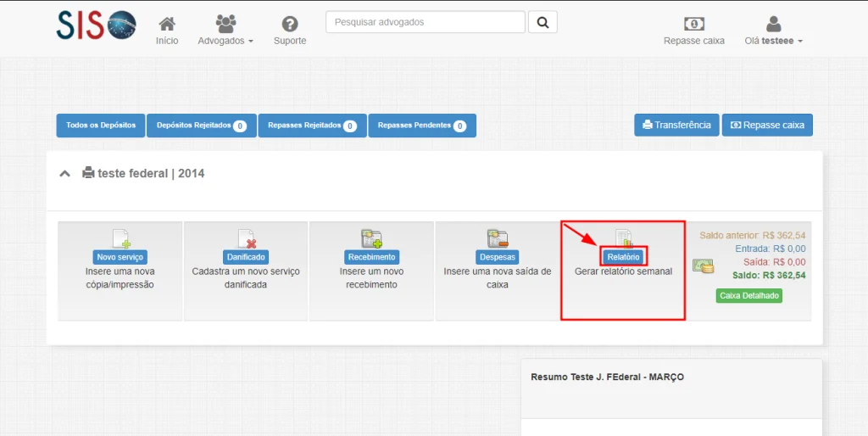Viewport: 868px width, 436px height.
Task: Open Caixa Detalhado green button
Action: coord(749,296)
